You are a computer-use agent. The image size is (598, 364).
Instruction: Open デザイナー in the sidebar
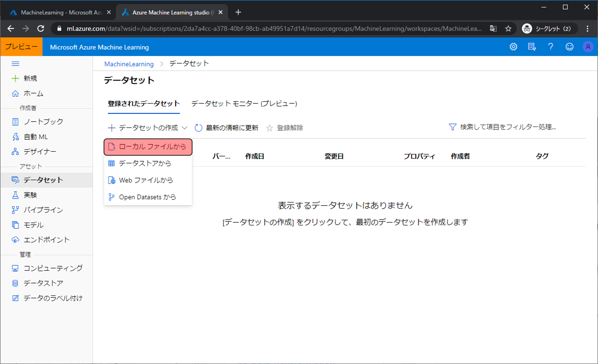40,151
